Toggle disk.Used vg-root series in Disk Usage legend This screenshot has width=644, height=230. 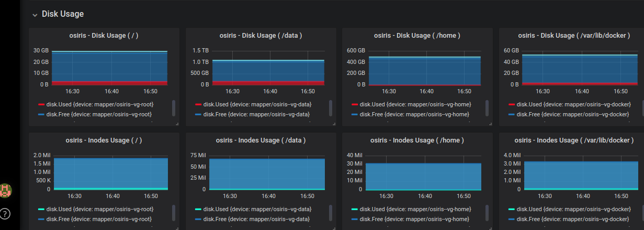[x=100, y=104]
